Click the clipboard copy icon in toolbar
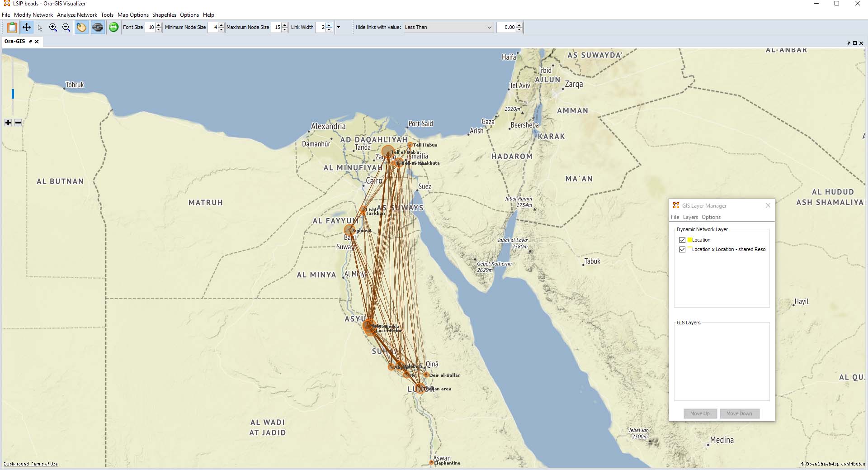 point(12,27)
